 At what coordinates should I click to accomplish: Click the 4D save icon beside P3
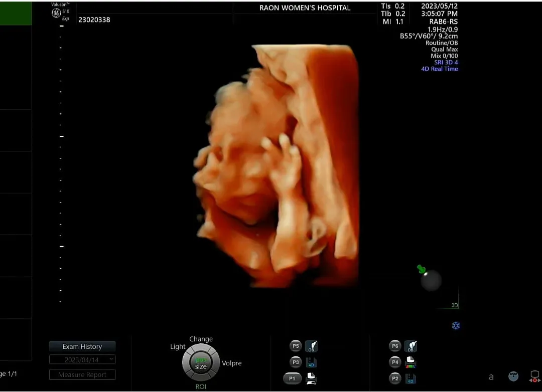tap(311, 362)
